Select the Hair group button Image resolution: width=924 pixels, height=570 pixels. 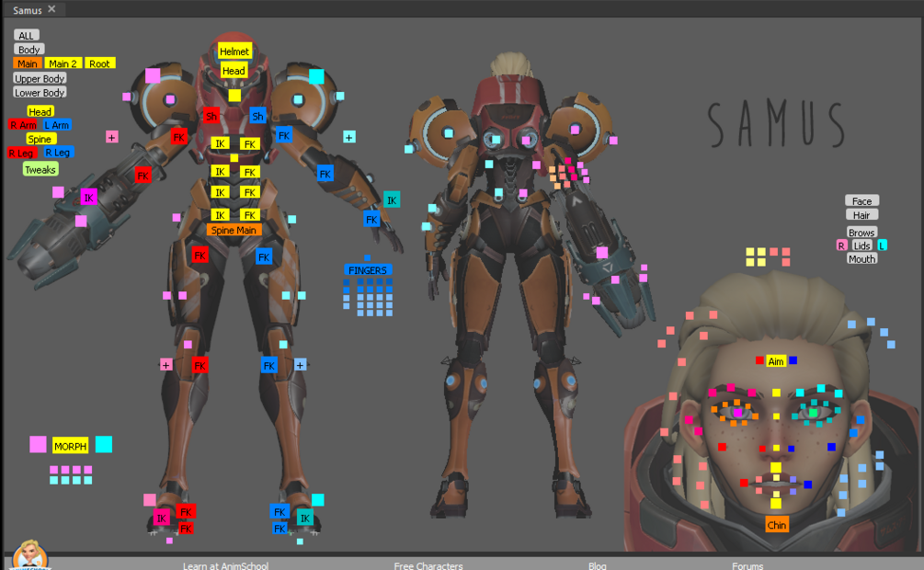click(x=861, y=215)
